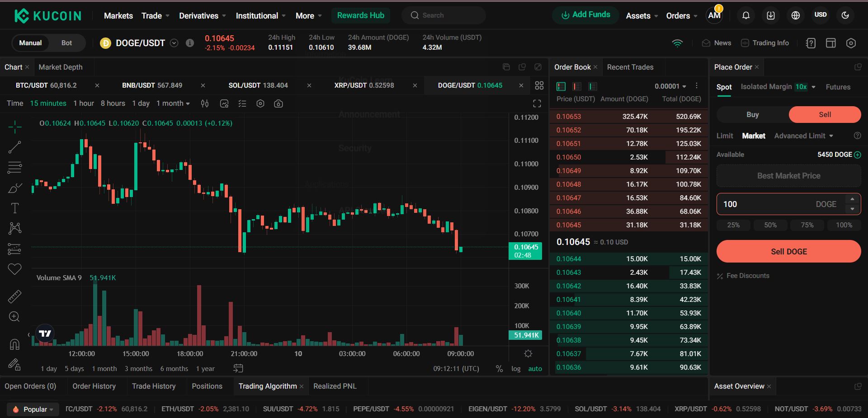
Task: Open the Rewards Hub
Action: 360,15
